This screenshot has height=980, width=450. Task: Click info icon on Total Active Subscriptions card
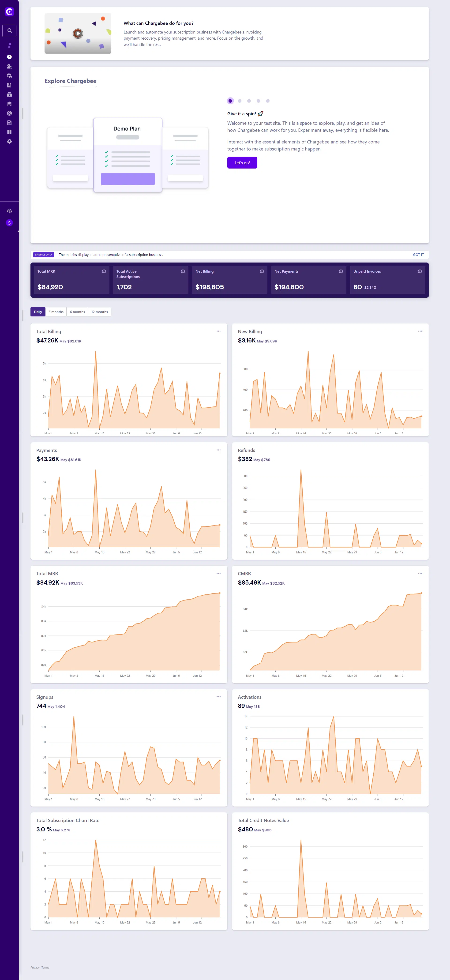[x=183, y=271]
